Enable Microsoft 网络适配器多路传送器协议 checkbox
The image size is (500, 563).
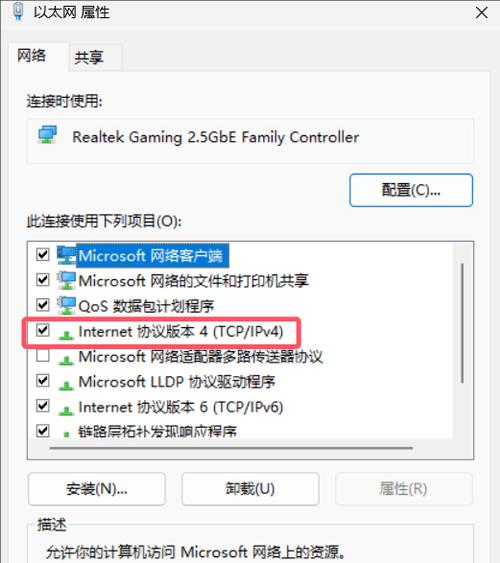click(x=43, y=355)
